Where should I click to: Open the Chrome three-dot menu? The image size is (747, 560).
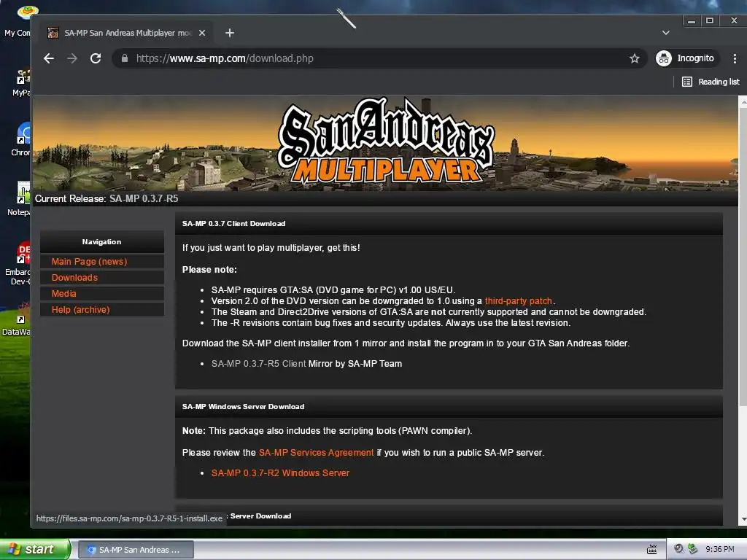(x=735, y=58)
